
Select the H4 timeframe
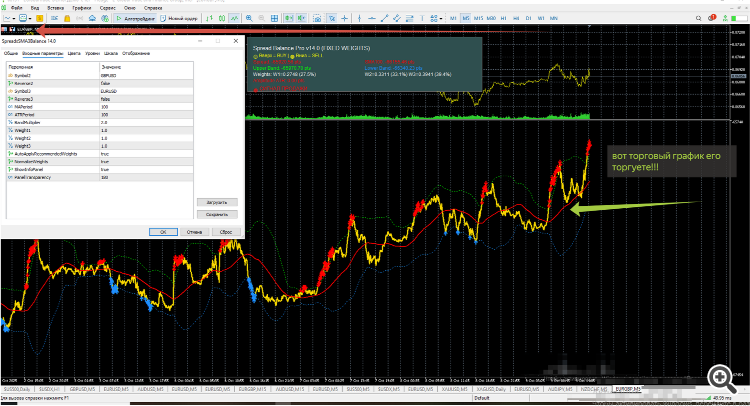(516, 18)
